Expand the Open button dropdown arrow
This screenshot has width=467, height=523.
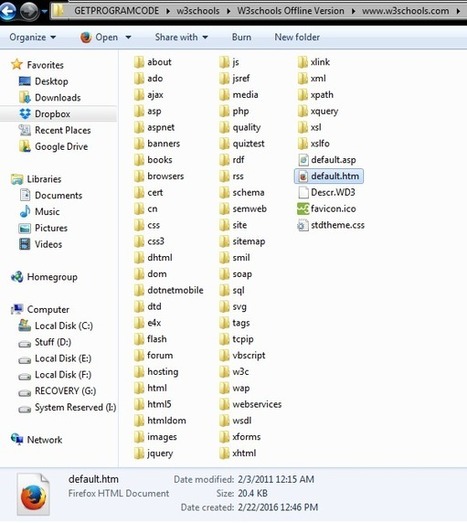pos(128,37)
